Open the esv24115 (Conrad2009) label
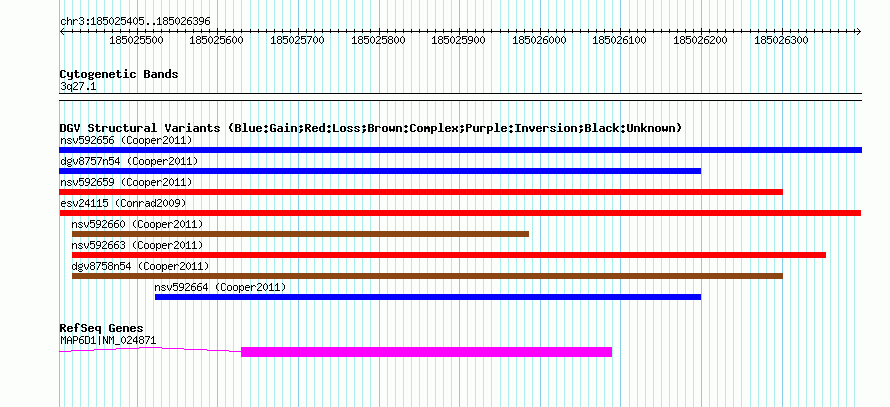 [x=123, y=203]
